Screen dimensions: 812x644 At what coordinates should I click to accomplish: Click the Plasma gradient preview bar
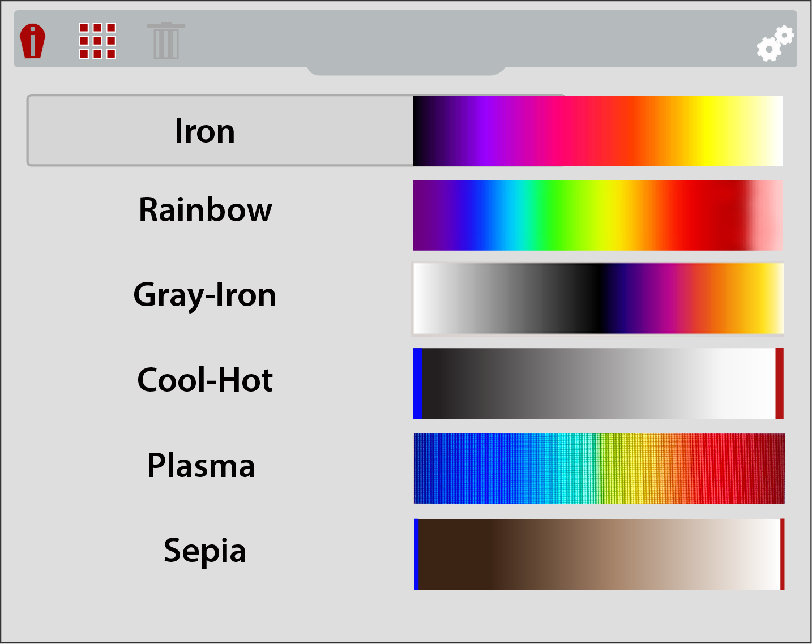597,468
